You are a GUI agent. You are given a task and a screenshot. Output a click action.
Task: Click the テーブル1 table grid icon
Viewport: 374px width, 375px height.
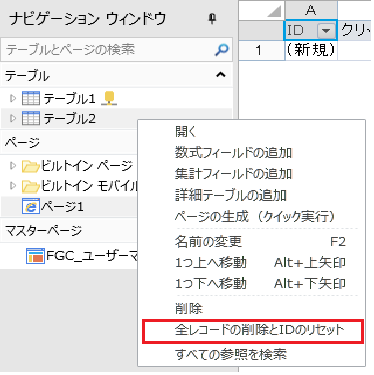click(31, 98)
